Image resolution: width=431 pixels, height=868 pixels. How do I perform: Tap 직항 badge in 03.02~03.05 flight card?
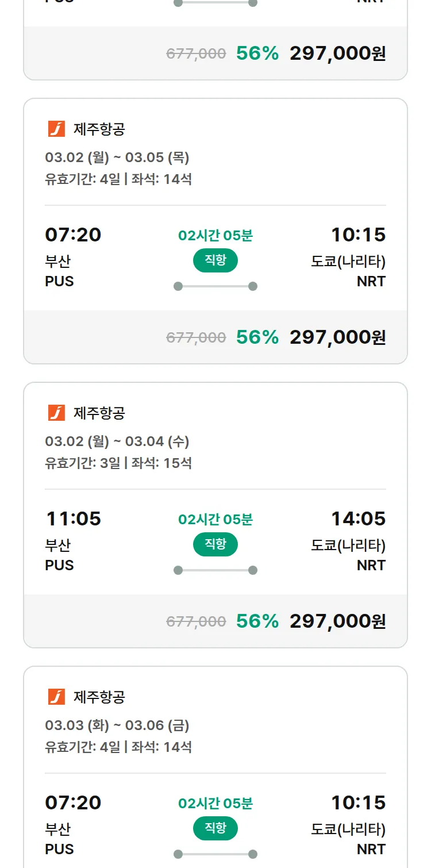tap(215, 260)
